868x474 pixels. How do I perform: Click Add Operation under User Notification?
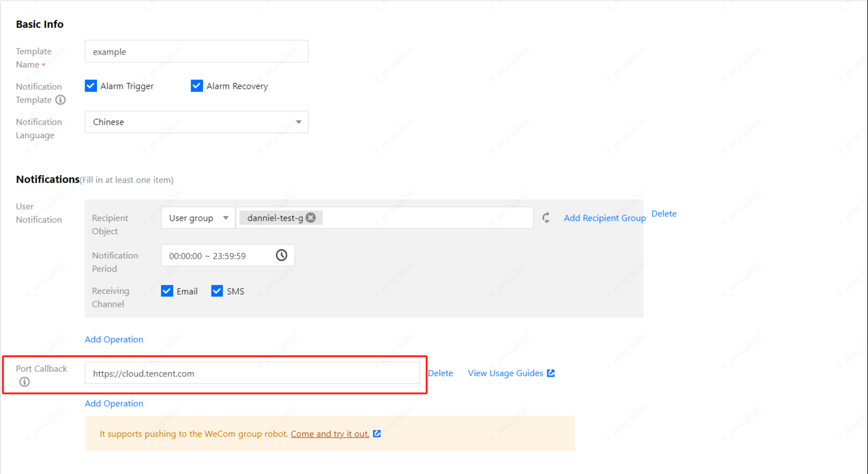(114, 339)
